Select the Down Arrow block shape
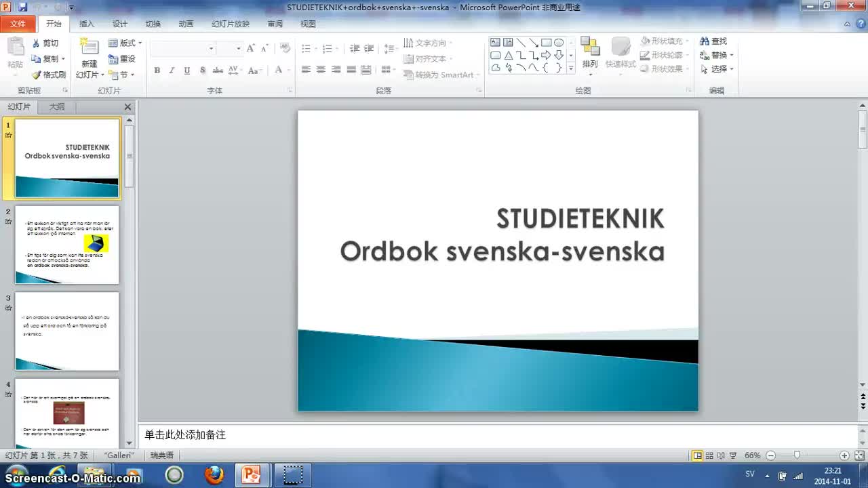 click(559, 55)
